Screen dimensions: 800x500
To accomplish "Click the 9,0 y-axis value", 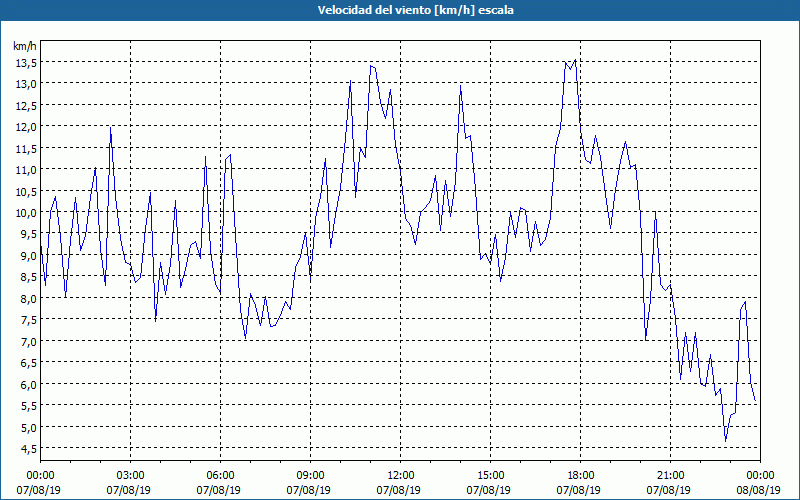I will click(x=28, y=256).
